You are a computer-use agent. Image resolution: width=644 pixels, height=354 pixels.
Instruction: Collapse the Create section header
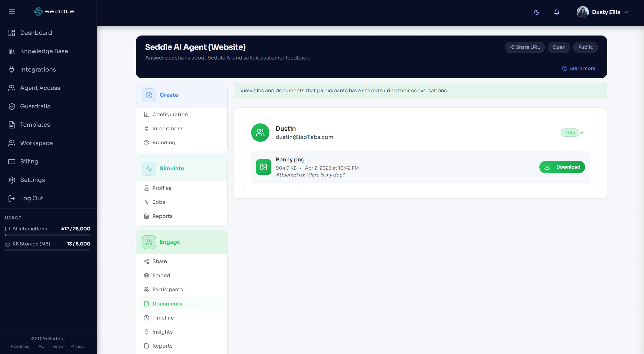(x=182, y=95)
